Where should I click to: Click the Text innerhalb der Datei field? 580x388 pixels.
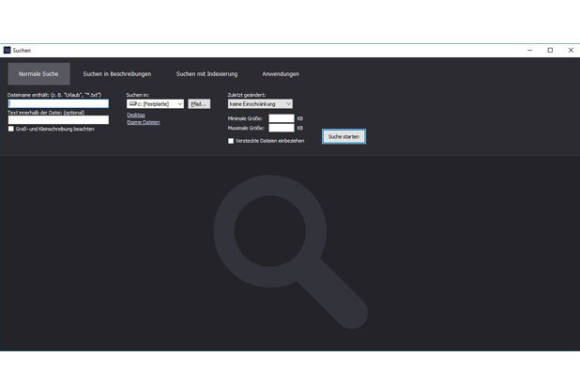[x=58, y=120]
